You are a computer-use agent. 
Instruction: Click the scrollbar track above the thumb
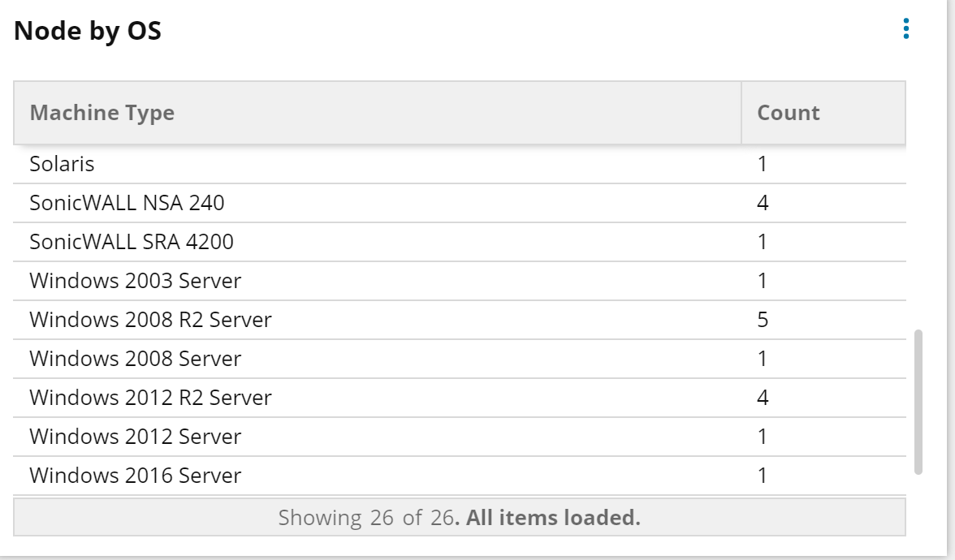(x=918, y=237)
